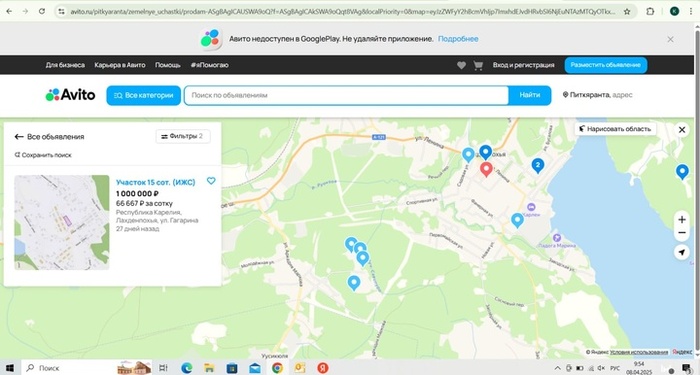Open the shopping cart icon

pyautogui.click(x=478, y=65)
